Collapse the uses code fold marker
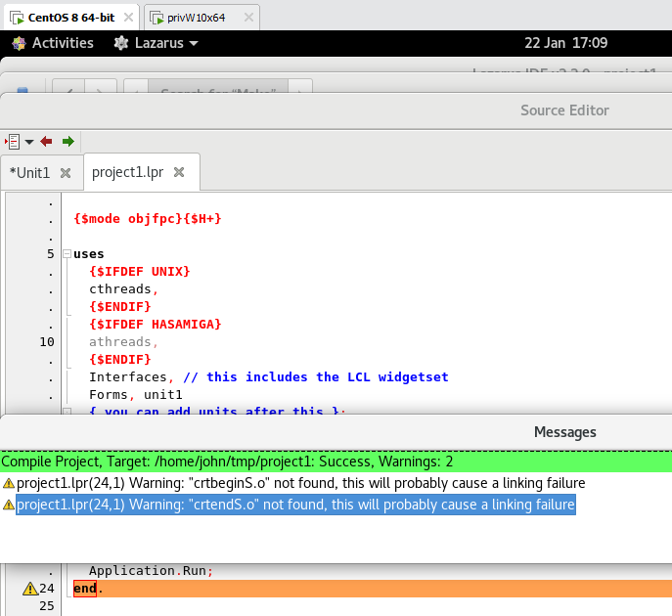Image resolution: width=672 pixels, height=616 pixels. coord(67,254)
